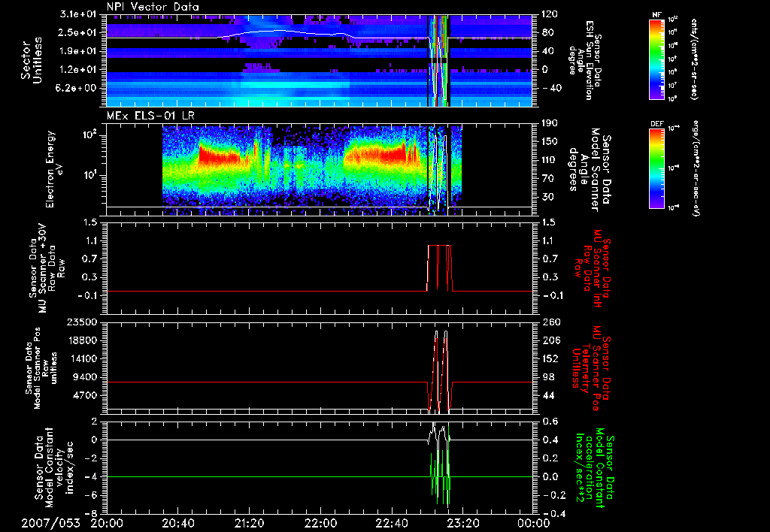The image size is (770, 532).
Task: Click the MU Scanner +30V Raw Data axis title
Action: (47, 268)
